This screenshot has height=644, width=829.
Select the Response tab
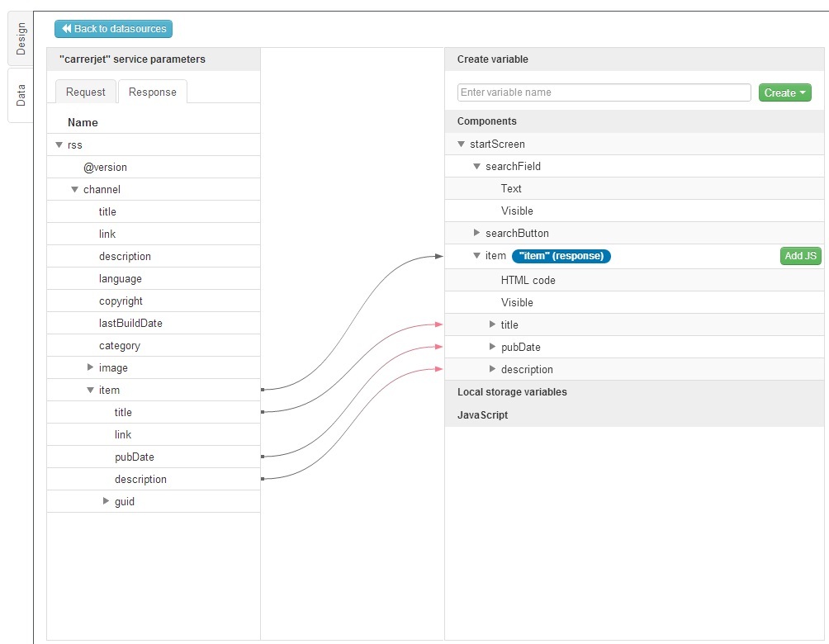click(x=152, y=92)
